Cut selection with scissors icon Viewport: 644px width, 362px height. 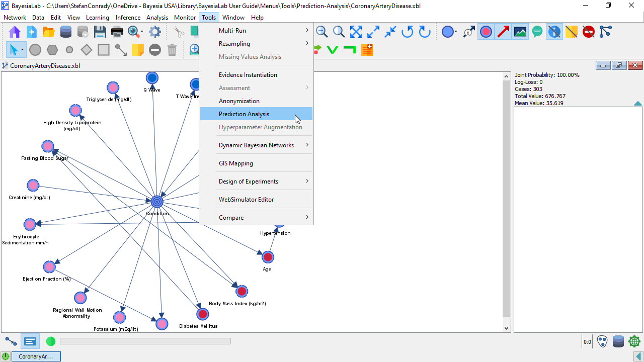[x=179, y=32]
